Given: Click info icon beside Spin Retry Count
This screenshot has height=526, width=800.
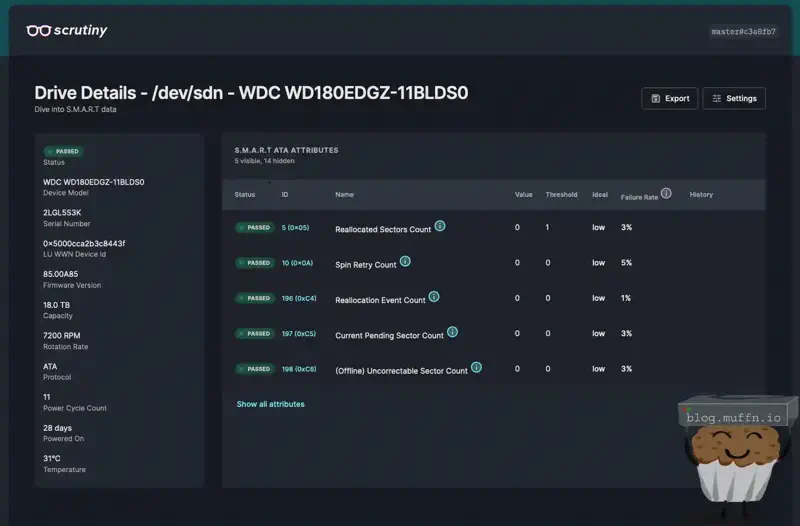Looking at the screenshot, I should point(405,262).
